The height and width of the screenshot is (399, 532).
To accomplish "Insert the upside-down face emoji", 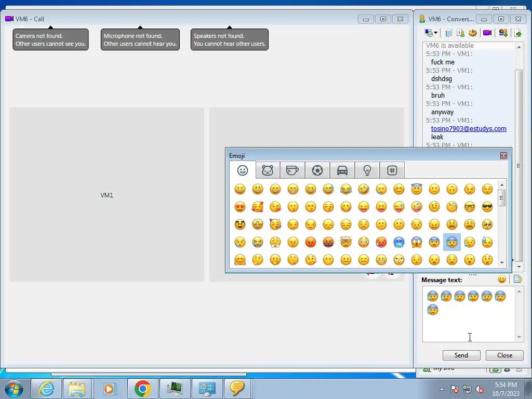I will 452,189.
